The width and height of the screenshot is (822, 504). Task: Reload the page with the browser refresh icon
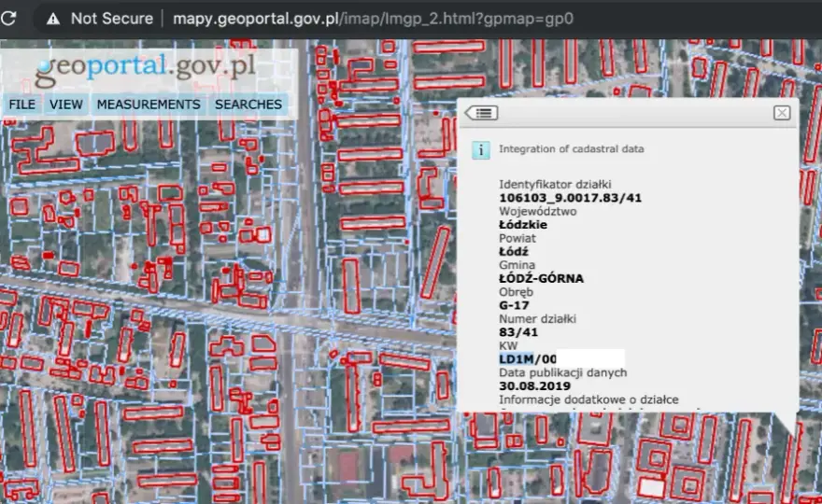(x=8, y=19)
